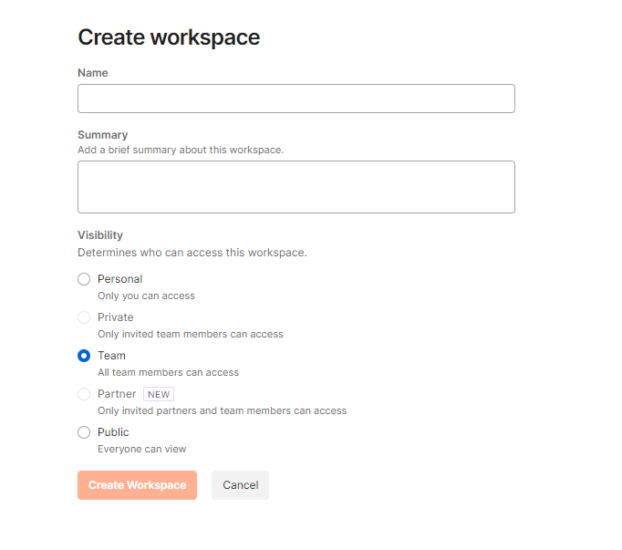Click the "Create workspace" page heading
This screenshot has width=622, height=550.
(x=169, y=38)
